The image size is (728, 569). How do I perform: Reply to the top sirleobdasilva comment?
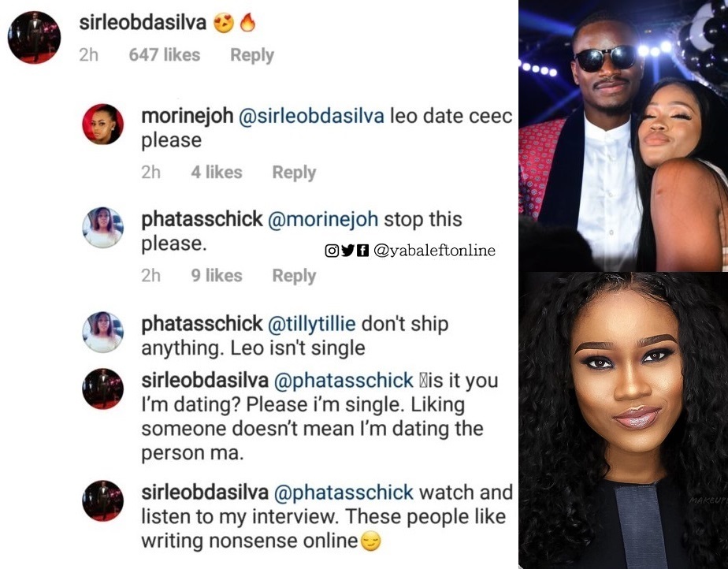pos(251,55)
